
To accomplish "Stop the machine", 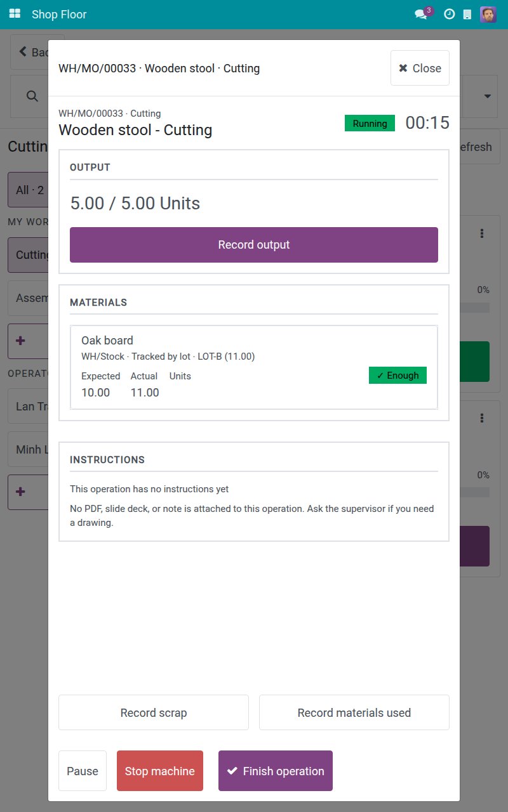I will (160, 771).
